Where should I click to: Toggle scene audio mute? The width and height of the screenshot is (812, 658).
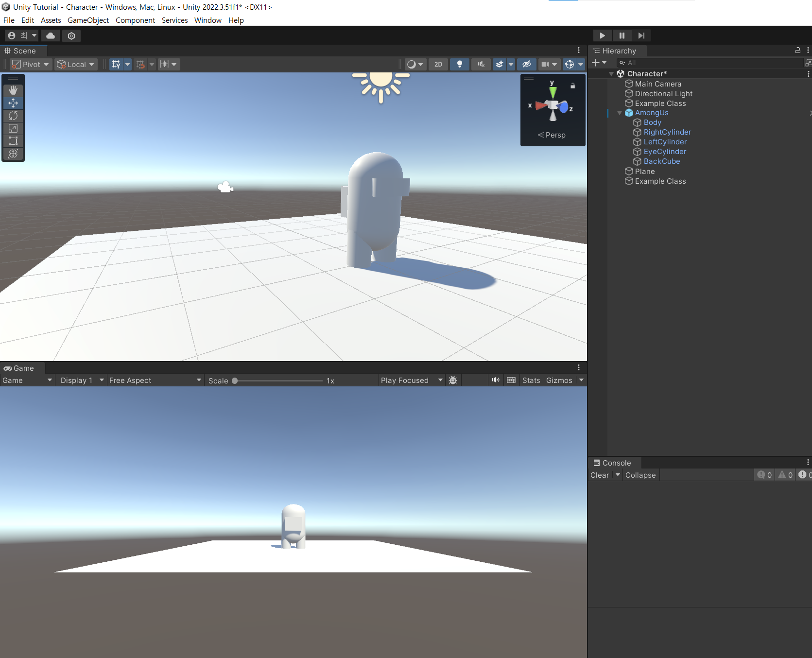tap(481, 64)
